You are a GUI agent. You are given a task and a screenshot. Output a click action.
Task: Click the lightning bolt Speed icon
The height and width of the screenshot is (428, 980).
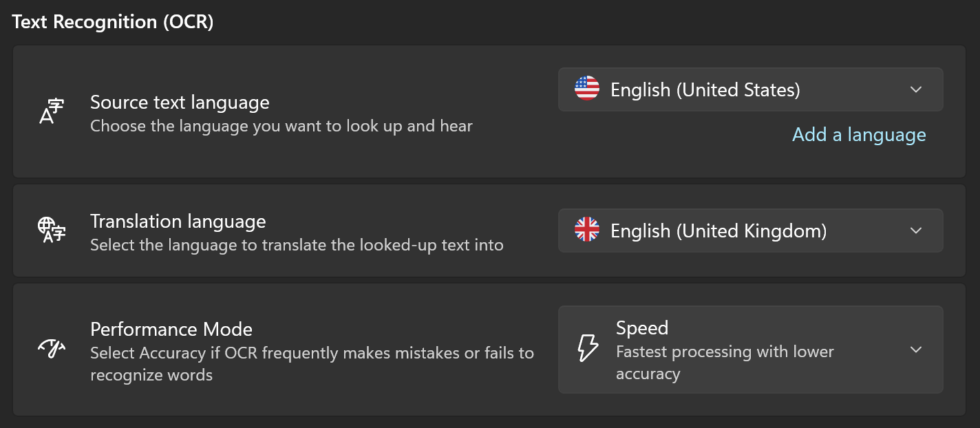point(587,348)
